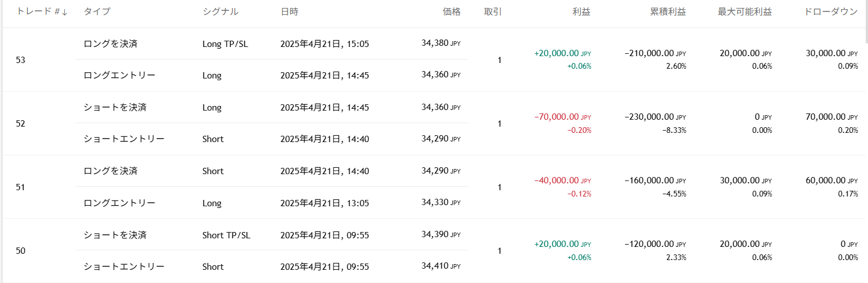Click the ドローダウン column header
Screen dimensions: 868x283
click(x=831, y=11)
